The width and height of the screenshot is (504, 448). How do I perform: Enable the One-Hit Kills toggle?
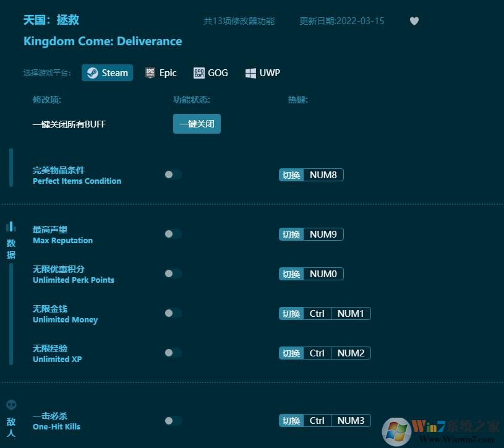[x=173, y=420]
